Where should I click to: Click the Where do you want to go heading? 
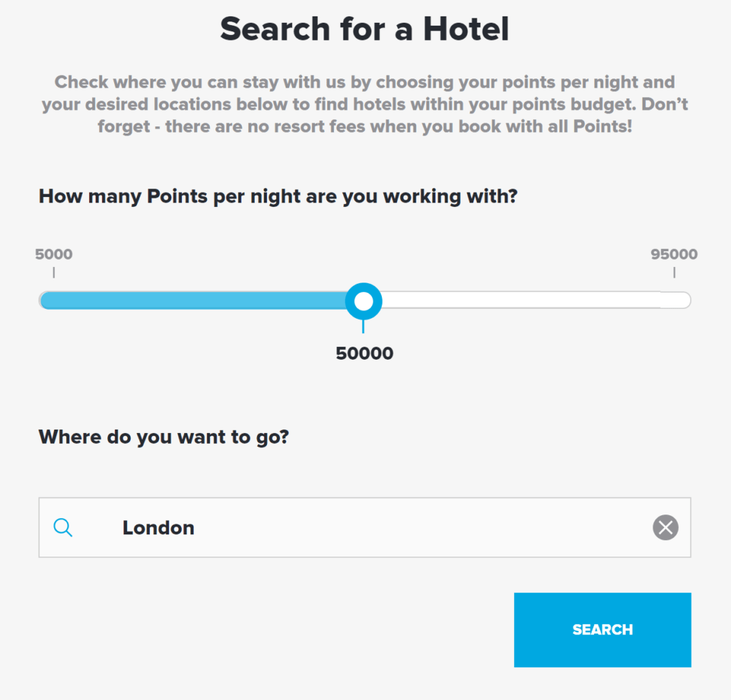pyautogui.click(x=163, y=437)
